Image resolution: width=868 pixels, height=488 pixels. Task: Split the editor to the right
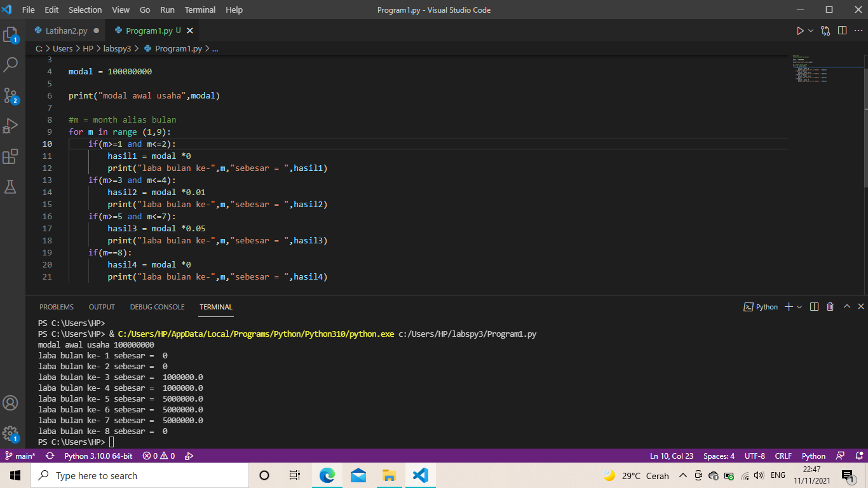[x=842, y=30]
